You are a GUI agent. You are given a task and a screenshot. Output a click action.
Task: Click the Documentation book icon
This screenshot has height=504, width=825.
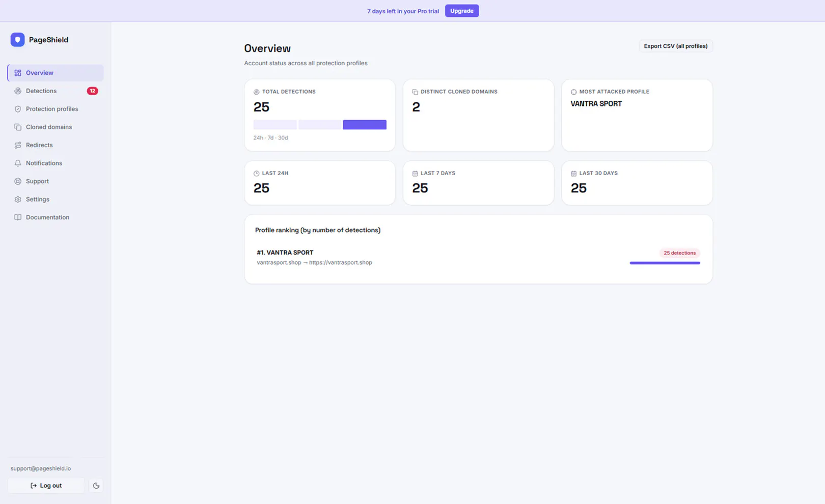pyautogui.click(x=18, y=217)
